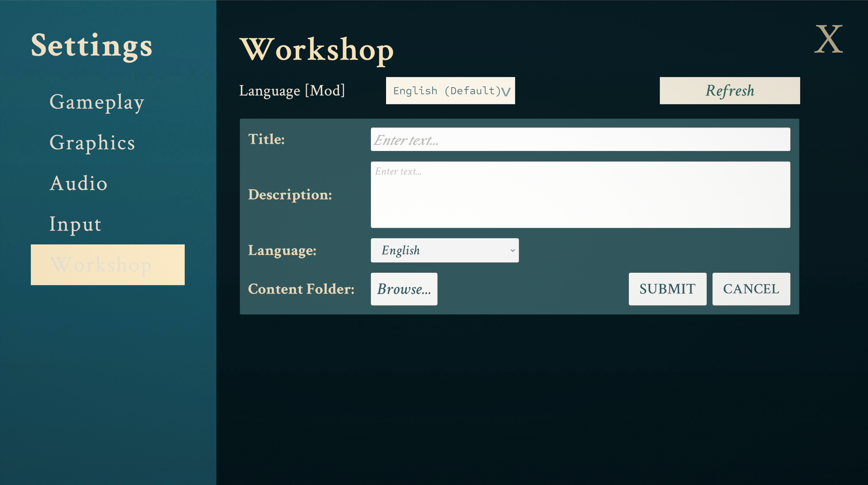The width and height of the screenshot is (868, 485).
Task: Open the Gameplay settings tab
Action: 97,102
